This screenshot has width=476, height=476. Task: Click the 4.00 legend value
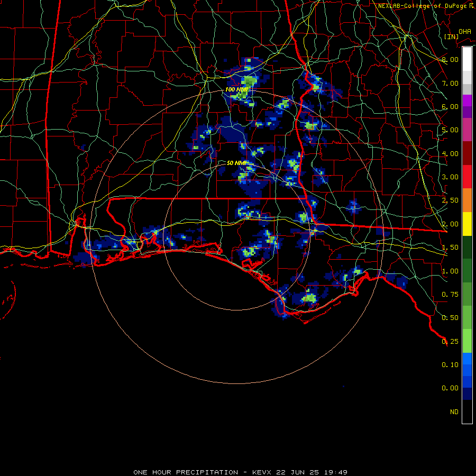(450, 153)
